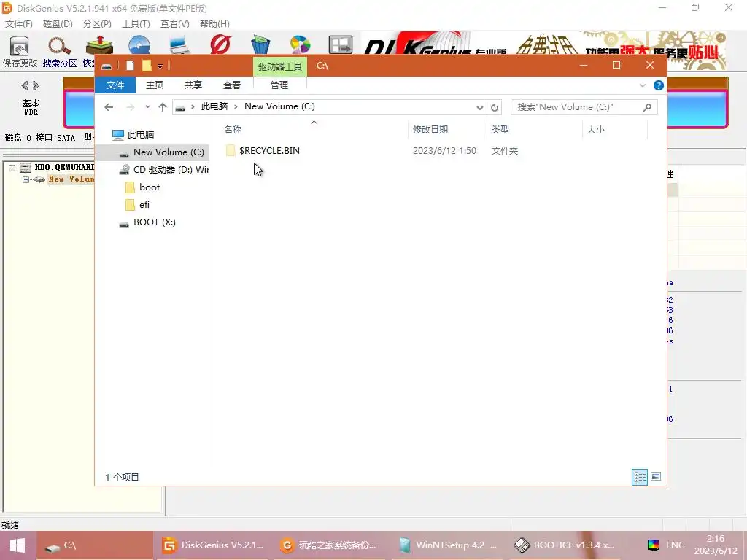Click the New folder icon in quick access toolbar
The image size is (747, 560).
(x=147, y=66)
